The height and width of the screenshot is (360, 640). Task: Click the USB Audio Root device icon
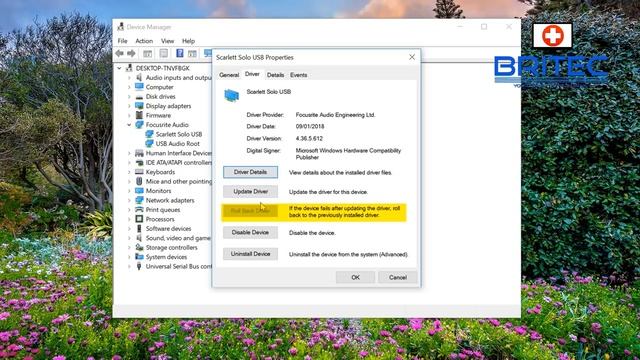[x=149, y=143]
